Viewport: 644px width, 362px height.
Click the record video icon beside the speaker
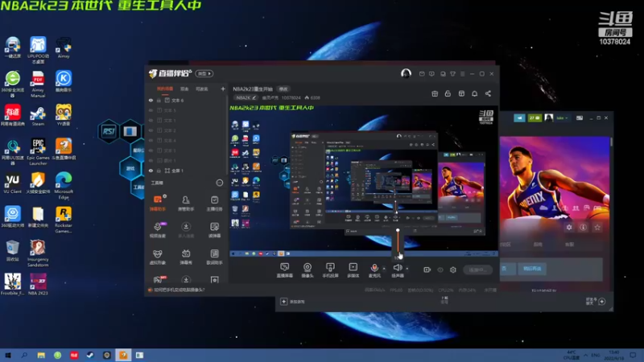(427, 269)
